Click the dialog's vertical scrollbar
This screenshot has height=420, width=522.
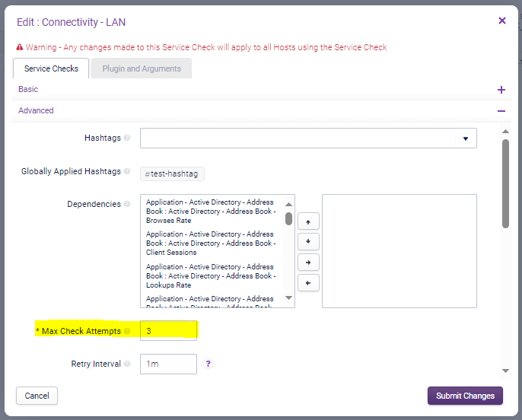point(505,183)
